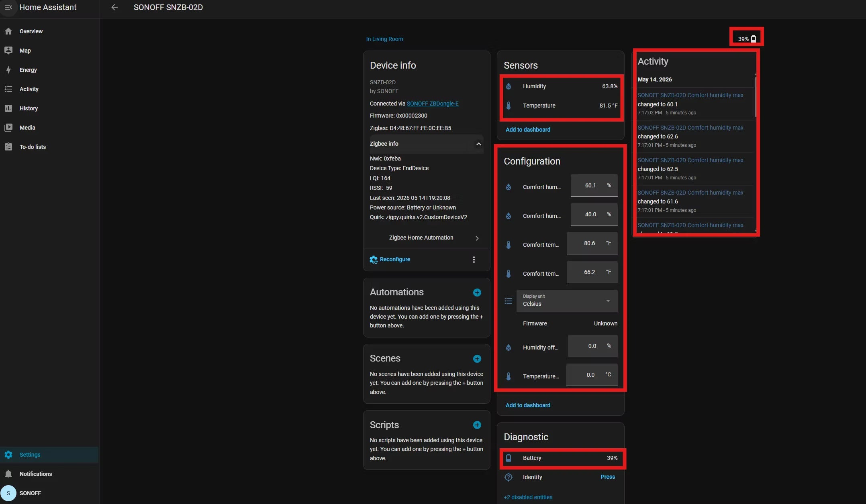This screenshot has width=866, height=504.
Task: Click the Activity panel scrollbar
Action: point(755,96)
